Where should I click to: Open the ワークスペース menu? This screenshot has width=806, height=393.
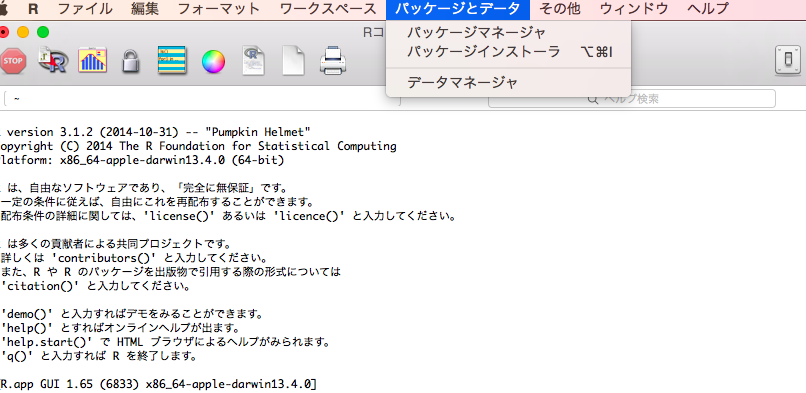(x=328, y=9)
